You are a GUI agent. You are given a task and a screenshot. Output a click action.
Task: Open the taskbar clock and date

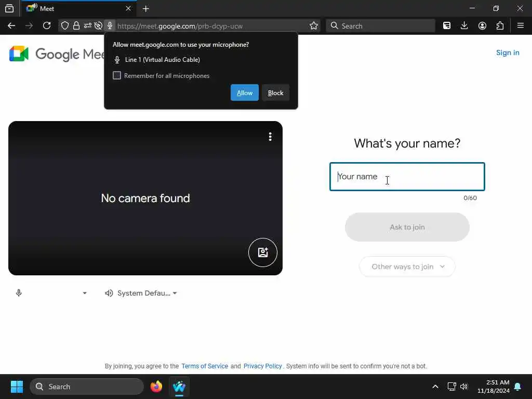pos(493,387)
